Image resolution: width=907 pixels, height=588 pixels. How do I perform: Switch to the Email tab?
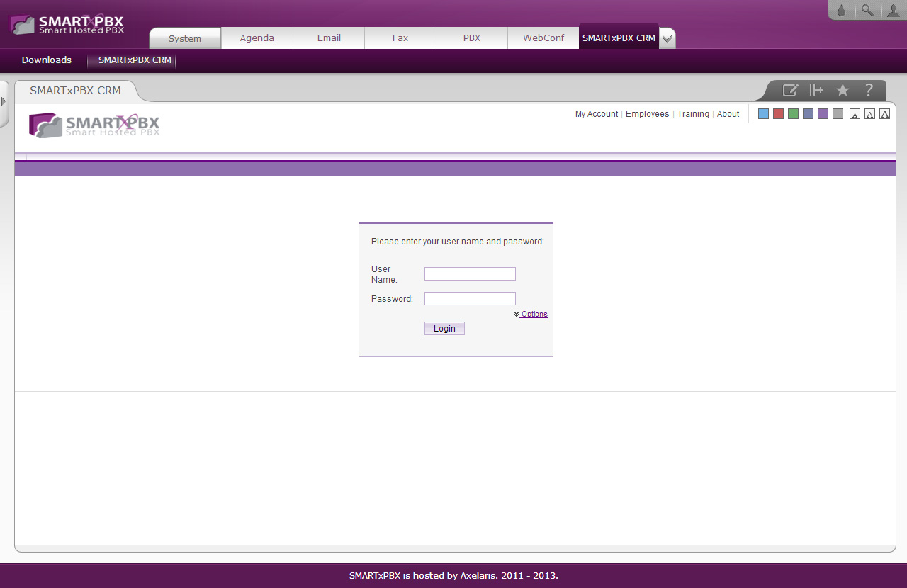coord(329,38)
